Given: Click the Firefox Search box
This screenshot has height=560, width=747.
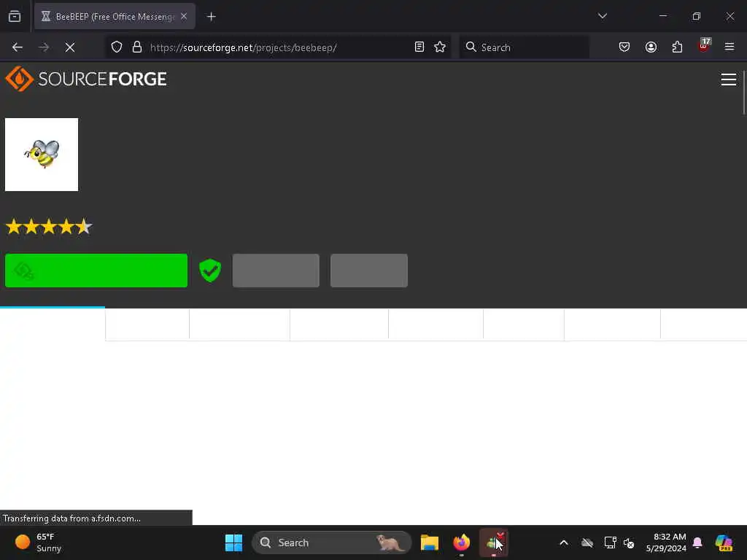Looking at the screenshot, I should pos(524,47).
